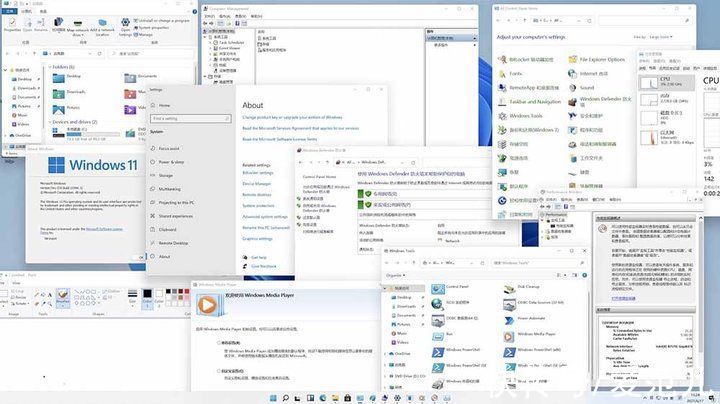Click Downloads in Explorer quick access sidebar
Viewport: 720px width, 404px height.
pyautogui.click(x=27, y=88)
